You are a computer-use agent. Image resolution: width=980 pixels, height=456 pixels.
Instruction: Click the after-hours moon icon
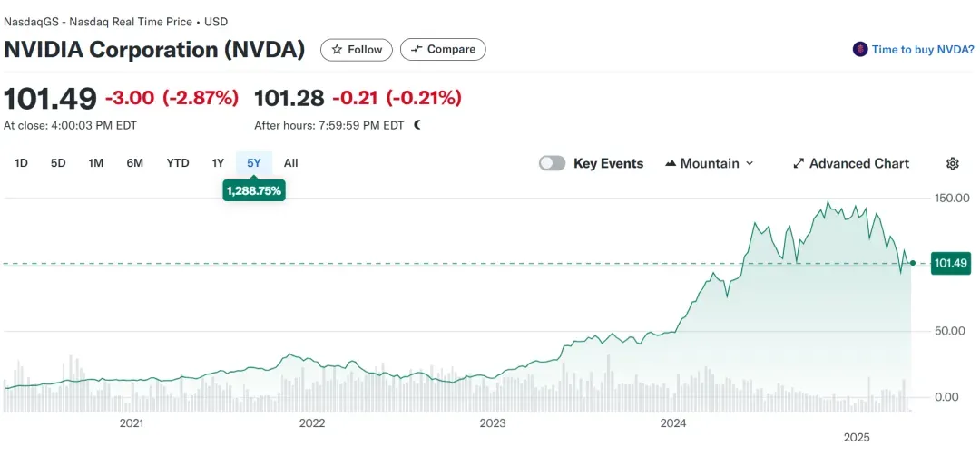[417, 125]
